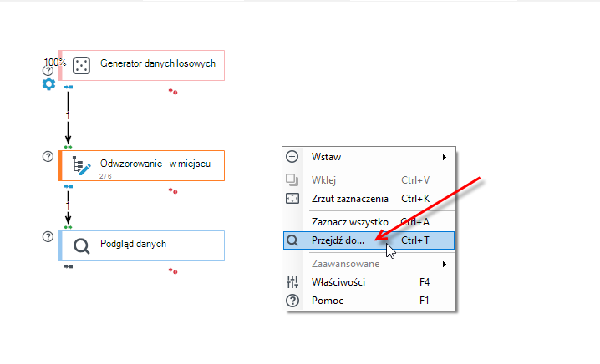The width and height of the screenshot is (600, 364).
Task: Expand the Zaawansowane submenu arrow
Action: [445, 264]
